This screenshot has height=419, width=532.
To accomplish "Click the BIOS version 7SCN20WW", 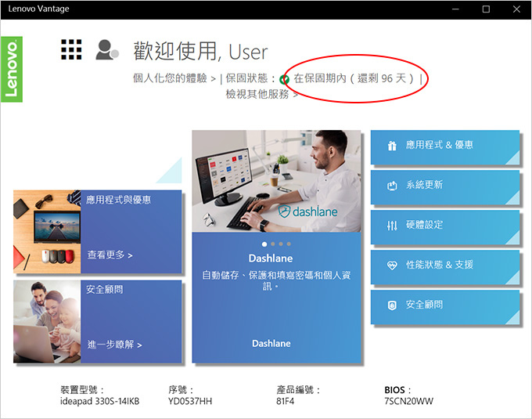I will click(408, 401).
